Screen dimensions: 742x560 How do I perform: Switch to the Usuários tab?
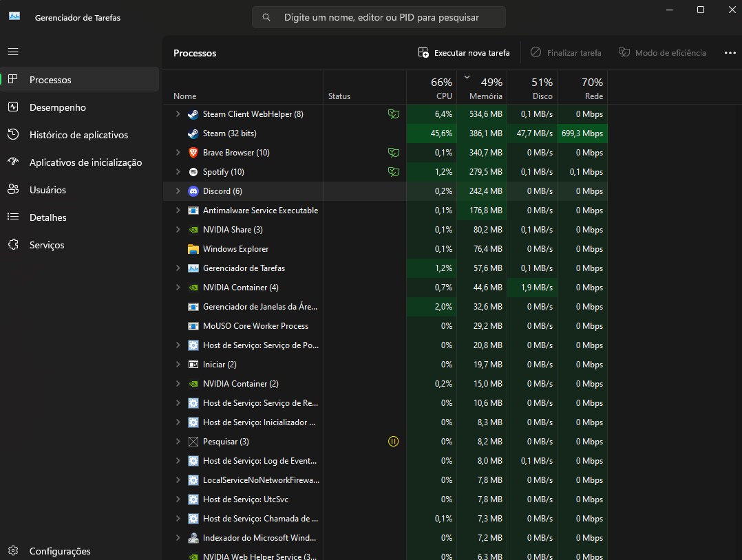click(80, 190)
